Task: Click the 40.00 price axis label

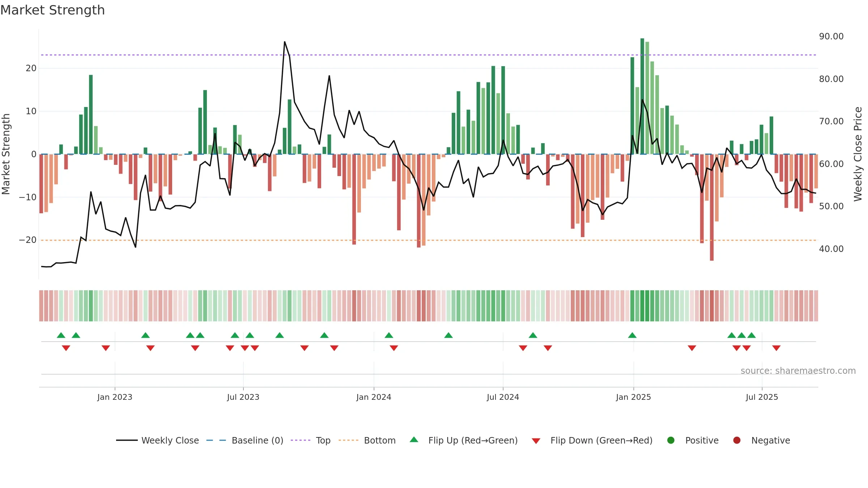Action: point(831,249)
